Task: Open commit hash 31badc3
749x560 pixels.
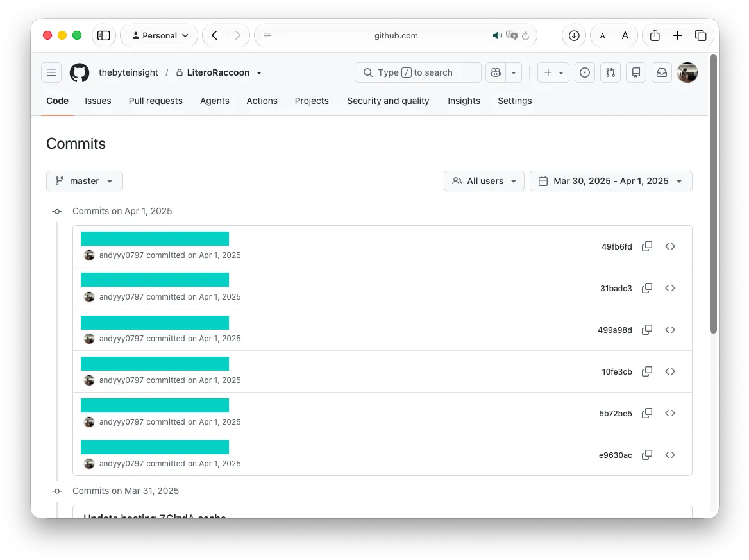Action: point(616,288)
